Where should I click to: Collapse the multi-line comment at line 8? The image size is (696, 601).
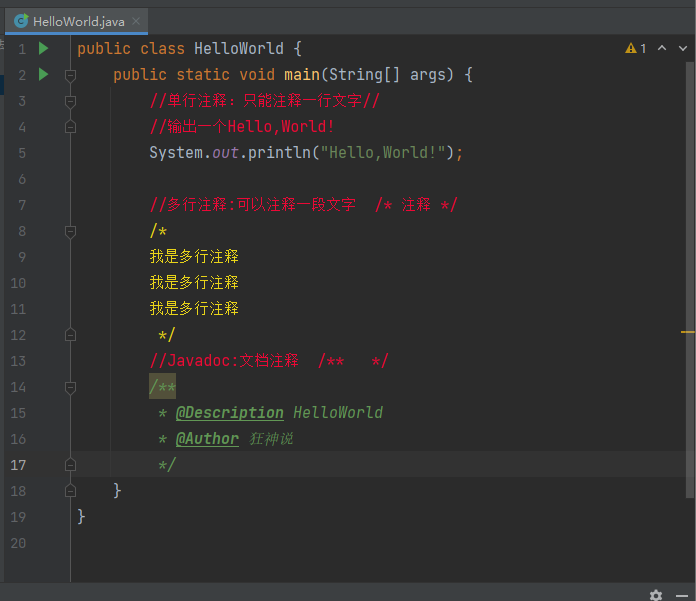coord(70,231)
